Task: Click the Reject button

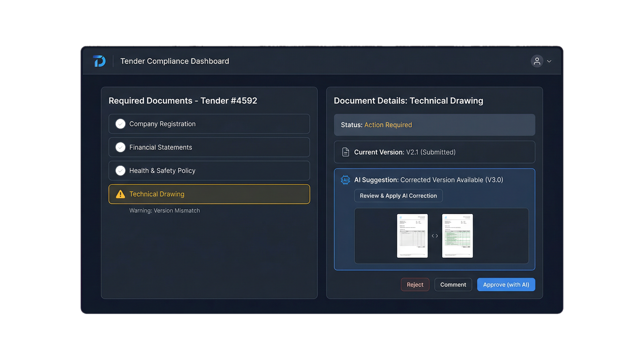Action: (x=415, y=284)
